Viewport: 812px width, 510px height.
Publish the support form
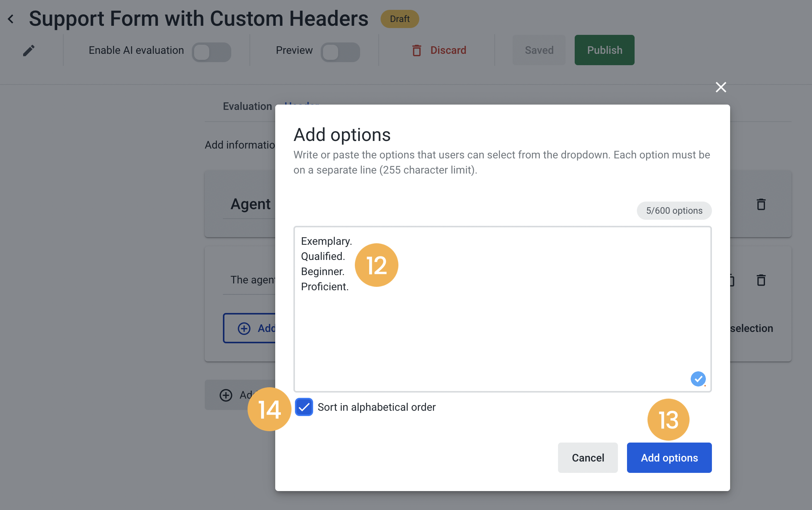point(604,50)
